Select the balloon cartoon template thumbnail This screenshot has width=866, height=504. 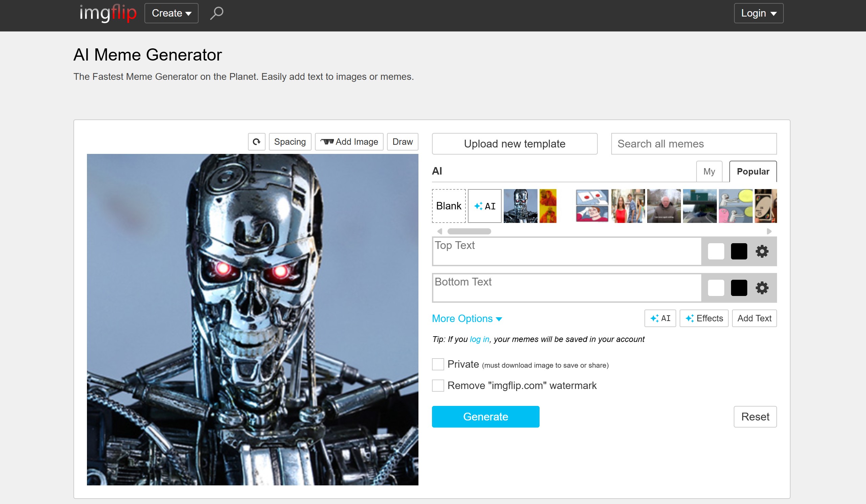[x=735, y=206]
